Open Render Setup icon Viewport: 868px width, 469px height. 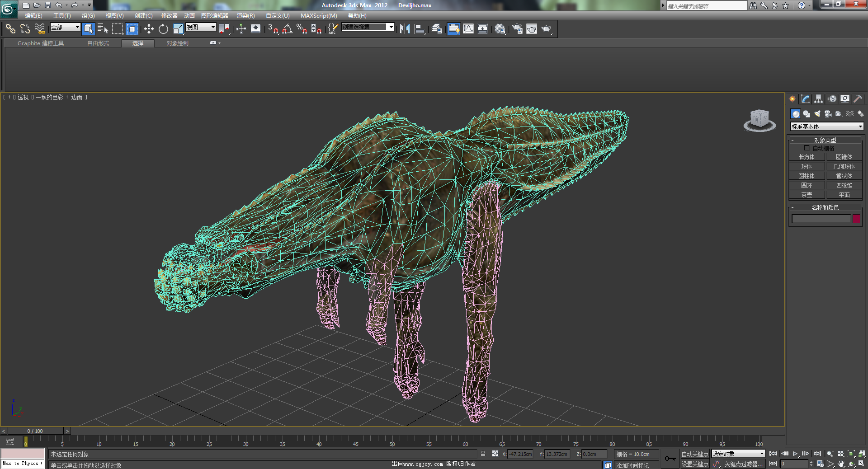517,29
